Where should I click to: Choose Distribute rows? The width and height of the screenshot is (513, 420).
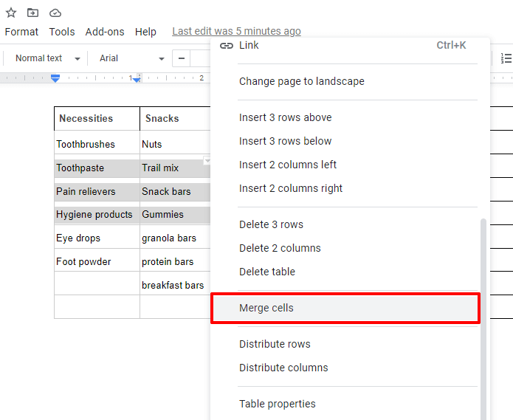pyautogui.click(x=346, y=344)
